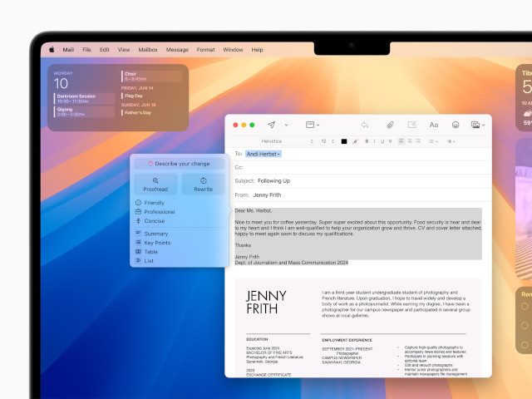The width and height of the screenshot is (532, 399).
Task: Open the File menu
Action: [86, 50]
